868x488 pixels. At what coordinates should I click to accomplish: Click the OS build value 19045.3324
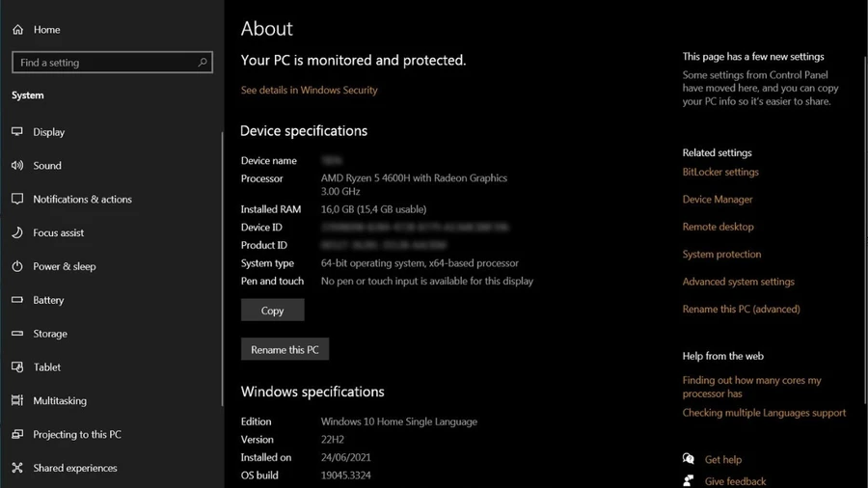[345, 475]
